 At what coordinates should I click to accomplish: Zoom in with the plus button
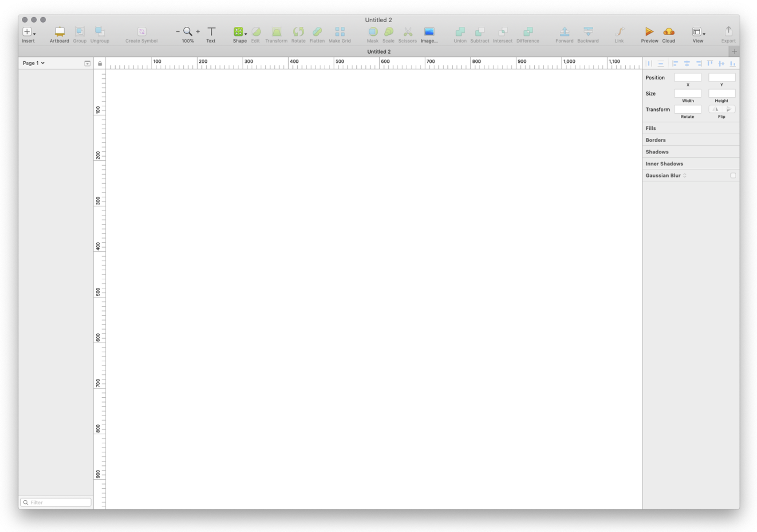[198, 32]
